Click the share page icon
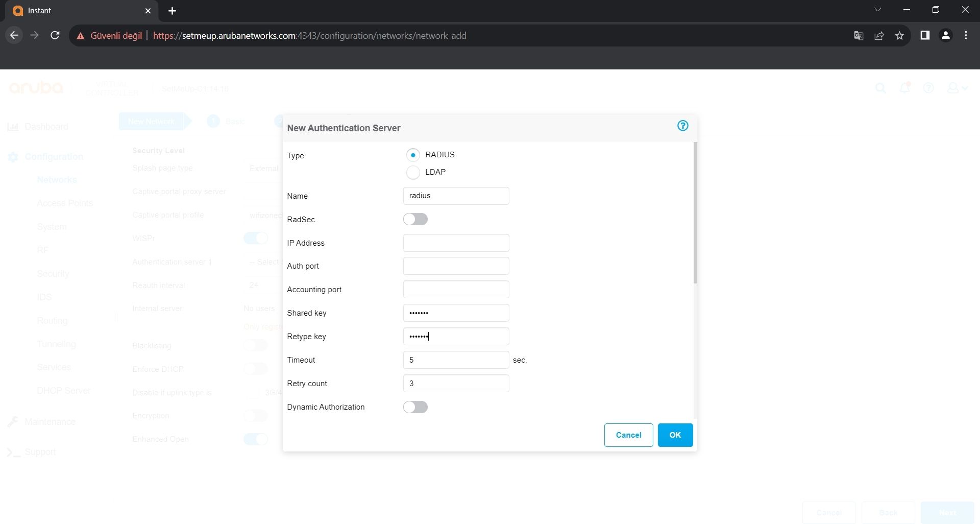The width and height of the screenshot is (980, 524). point(879,36)
